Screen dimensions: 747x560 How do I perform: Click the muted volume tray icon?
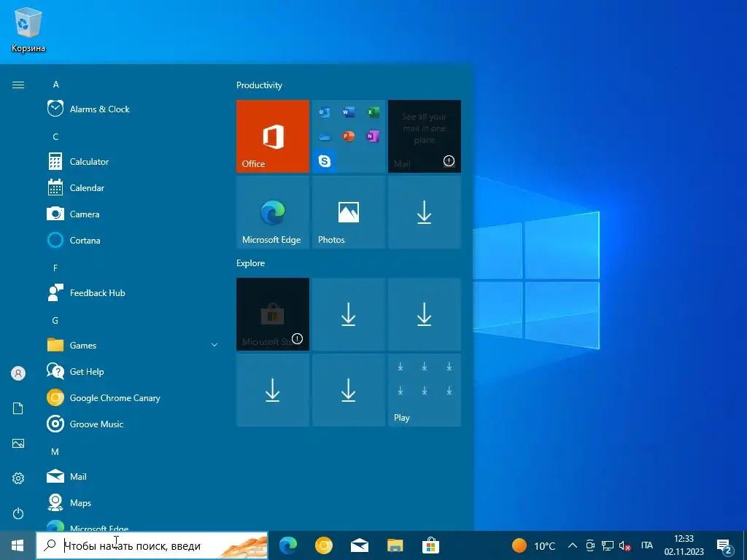(624, 545)
